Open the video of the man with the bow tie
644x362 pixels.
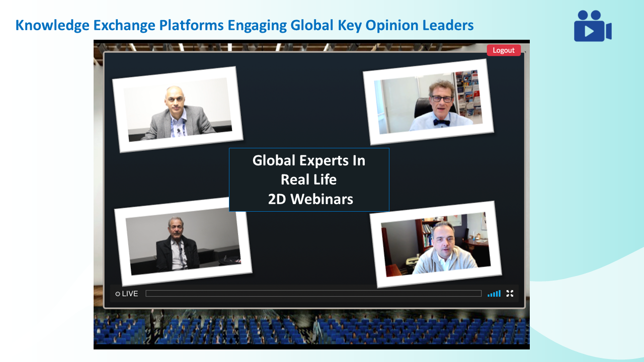click(428, 102)
